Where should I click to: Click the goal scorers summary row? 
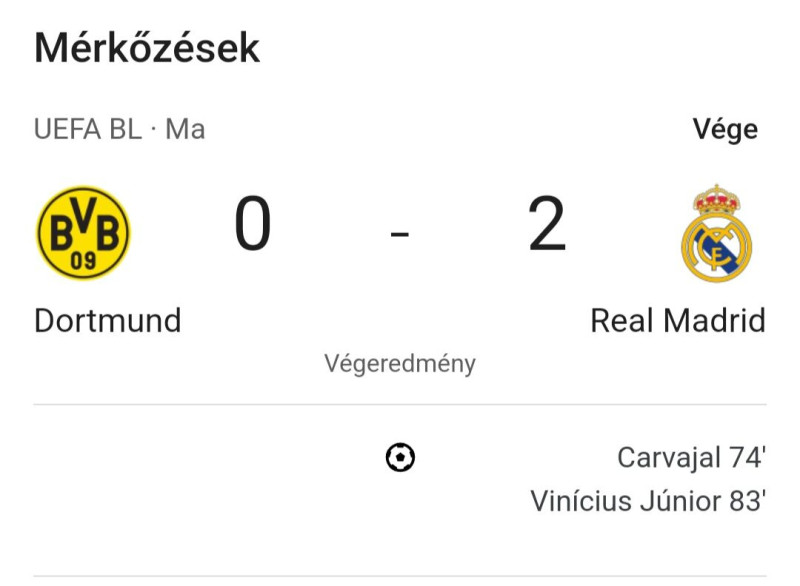(400, 479)
